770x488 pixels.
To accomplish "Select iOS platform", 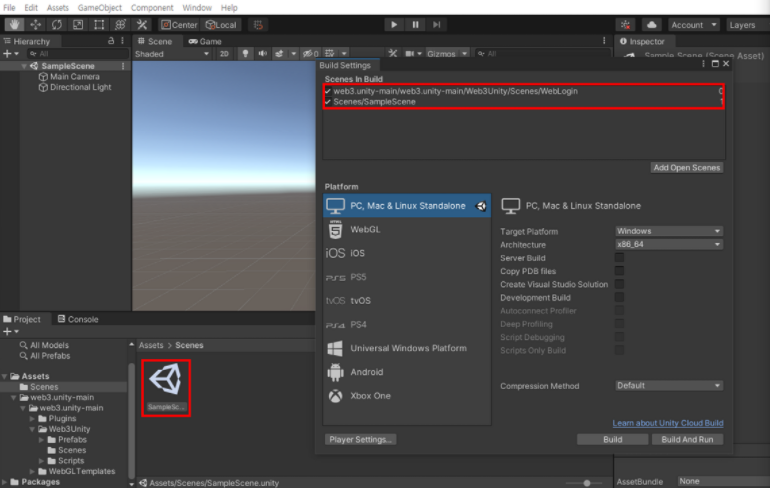I will (407, 253).
